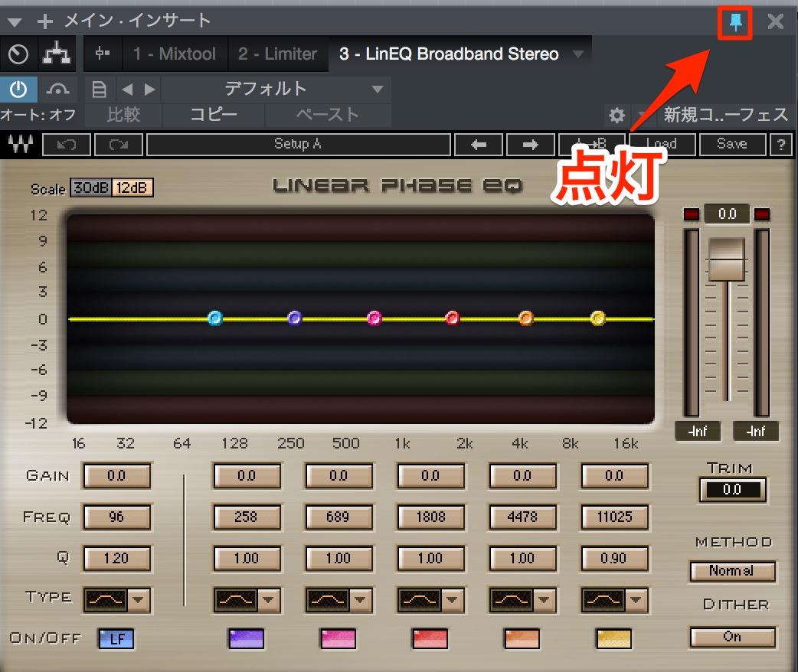Go to next preset with right triangle

[149, 90]
